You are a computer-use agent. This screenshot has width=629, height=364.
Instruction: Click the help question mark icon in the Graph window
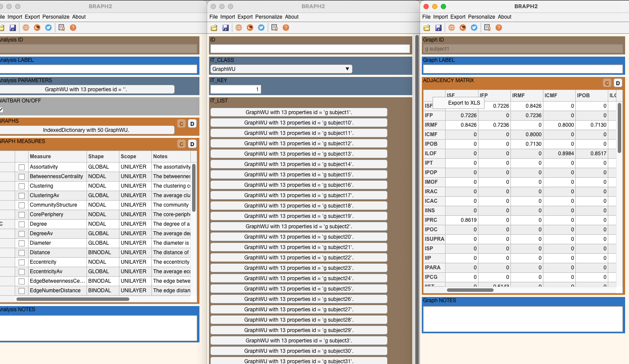pos(499,28)
